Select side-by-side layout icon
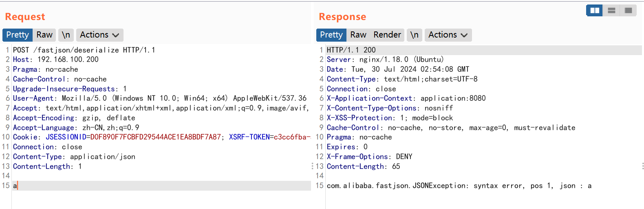 click(x=595, y=10)
